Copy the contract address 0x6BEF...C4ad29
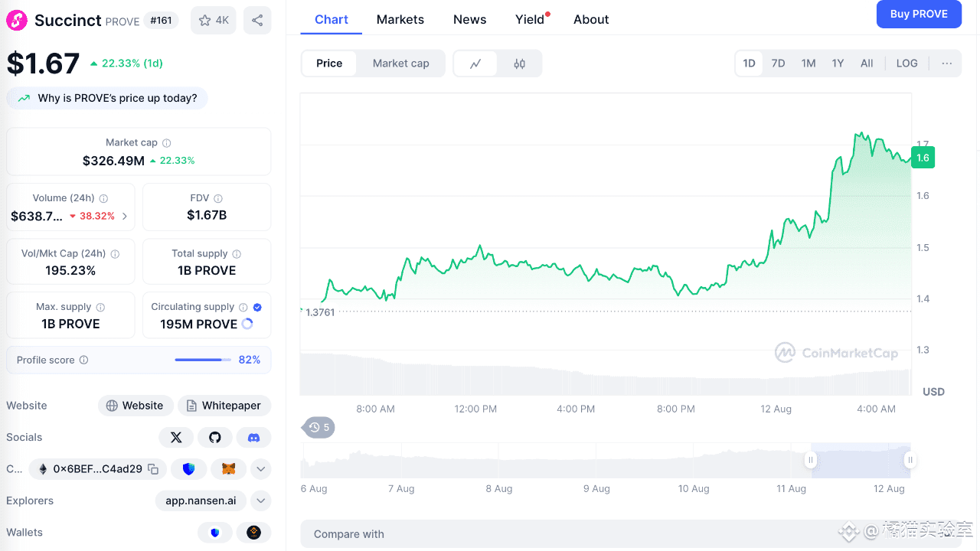980x551 pixels. pyautogui.click(x=153, y=469)
